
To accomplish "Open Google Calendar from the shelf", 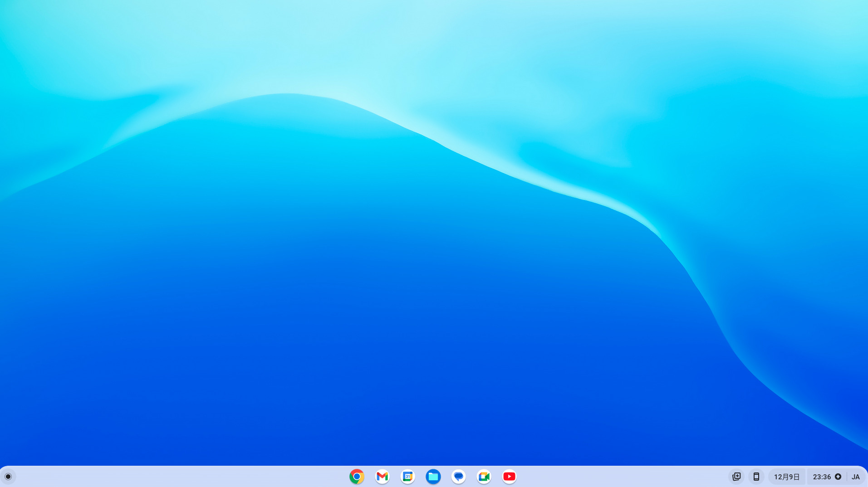I will [407, 477].
